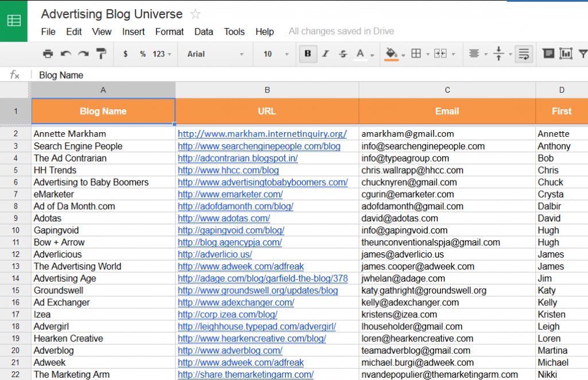Open the share.themarketingarm.com link
588x380 pixels.
[246, 374]
